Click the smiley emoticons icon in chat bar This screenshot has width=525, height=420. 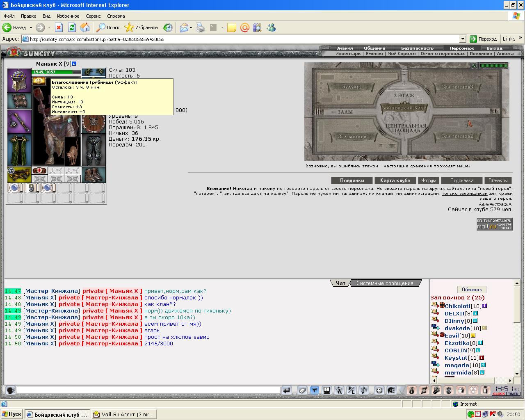[379, 390]
